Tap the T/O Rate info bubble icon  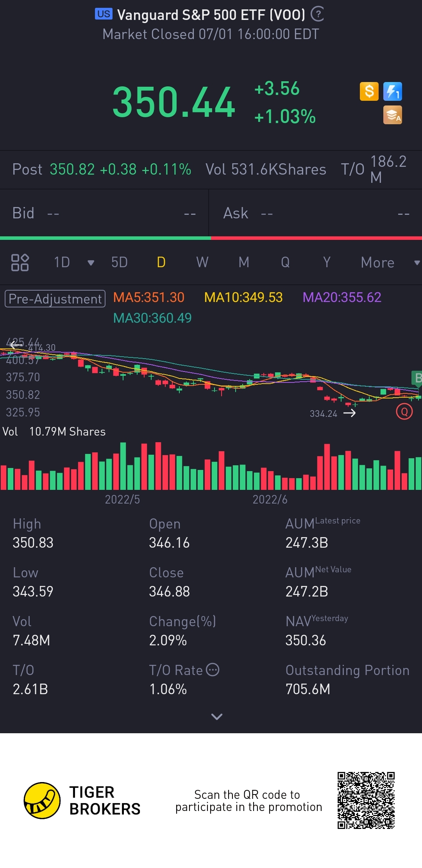click(213, 670)
